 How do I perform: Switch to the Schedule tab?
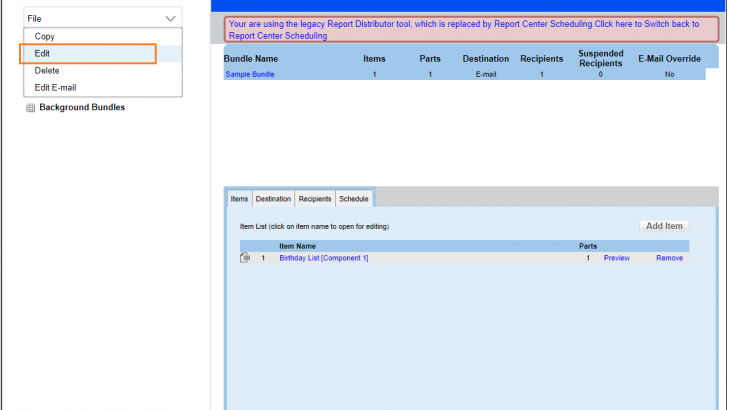354,199
